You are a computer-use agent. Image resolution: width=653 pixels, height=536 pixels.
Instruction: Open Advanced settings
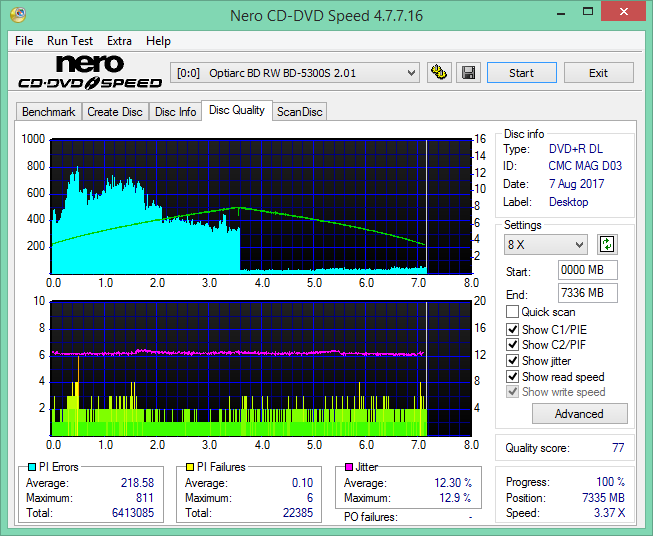coord(579,414)
